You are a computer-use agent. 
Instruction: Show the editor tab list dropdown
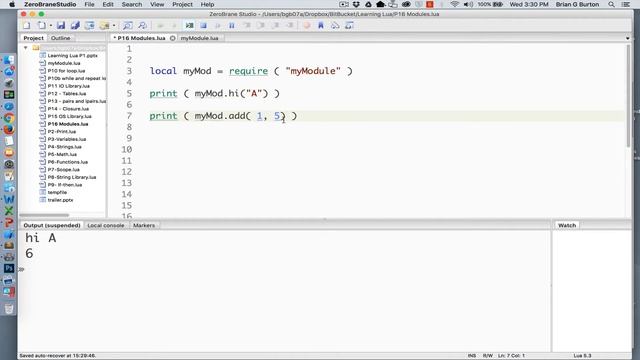[x=627, y=38]
